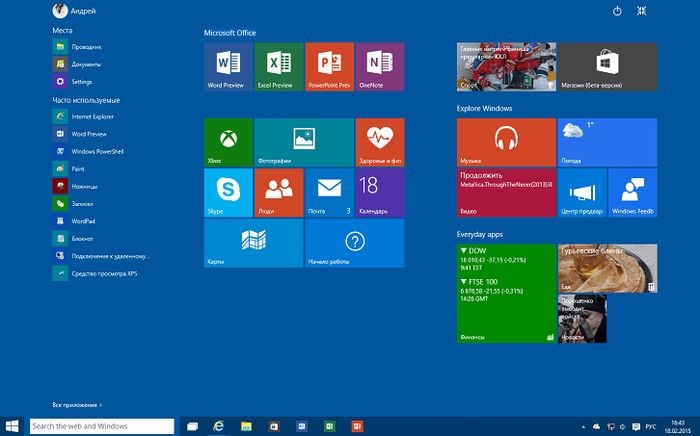Open the Центр предварительной оценки tile
Screen dimensions: 700x436
[582, 193]
